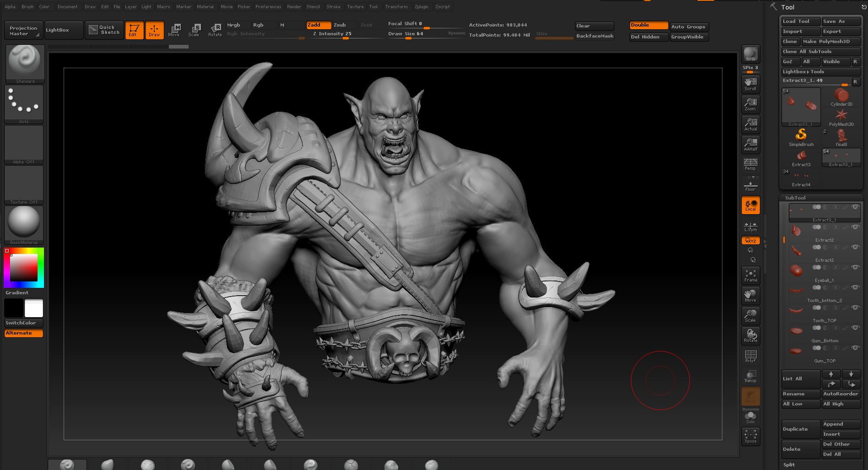Click the Make PolyMesh3D button

pyautogui.click(x=831, y=42)
